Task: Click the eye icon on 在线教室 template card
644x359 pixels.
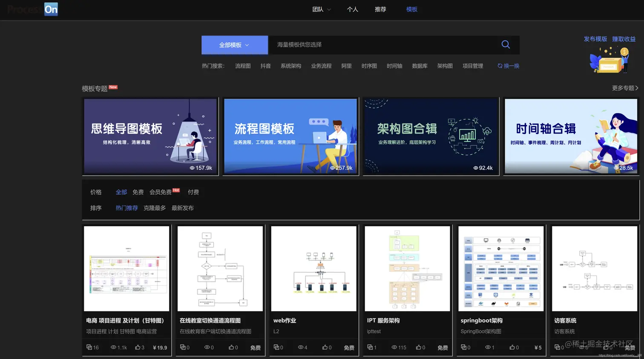Action: (208, 347)
